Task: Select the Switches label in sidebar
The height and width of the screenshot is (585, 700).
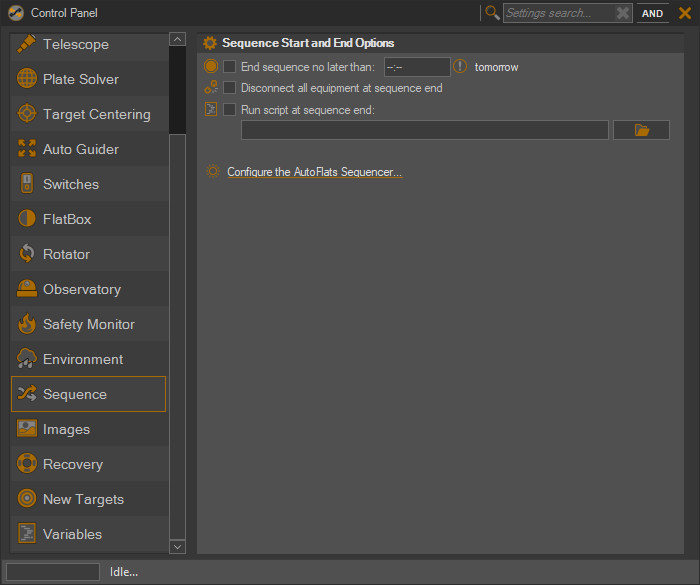Action: [71, 184]
